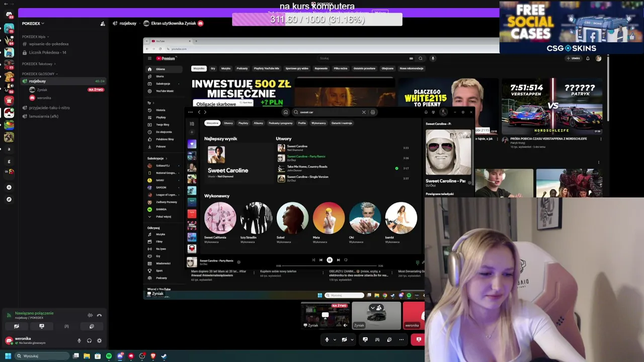Open camera options chevron in call controls

coord(352,340)
